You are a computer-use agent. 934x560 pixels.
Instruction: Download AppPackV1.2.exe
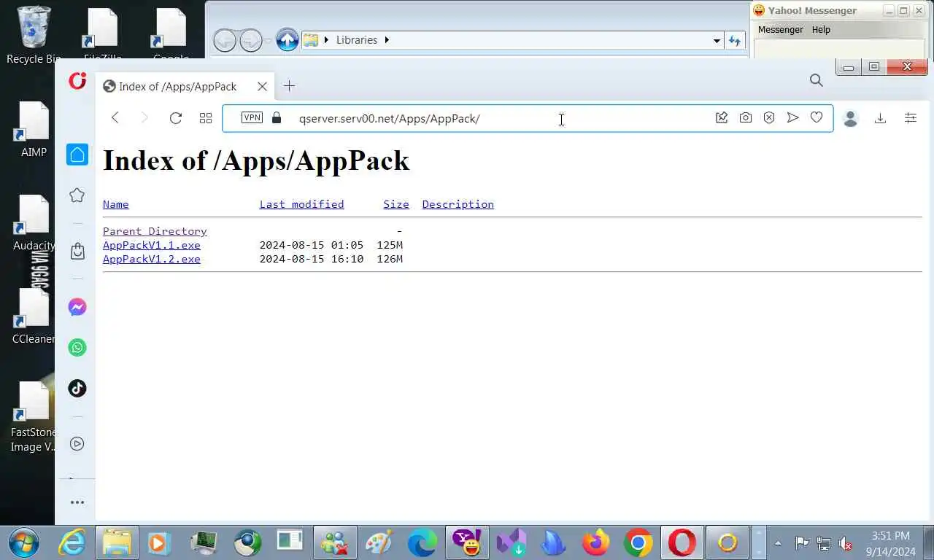pyautogui.click(x=151, y=259)
